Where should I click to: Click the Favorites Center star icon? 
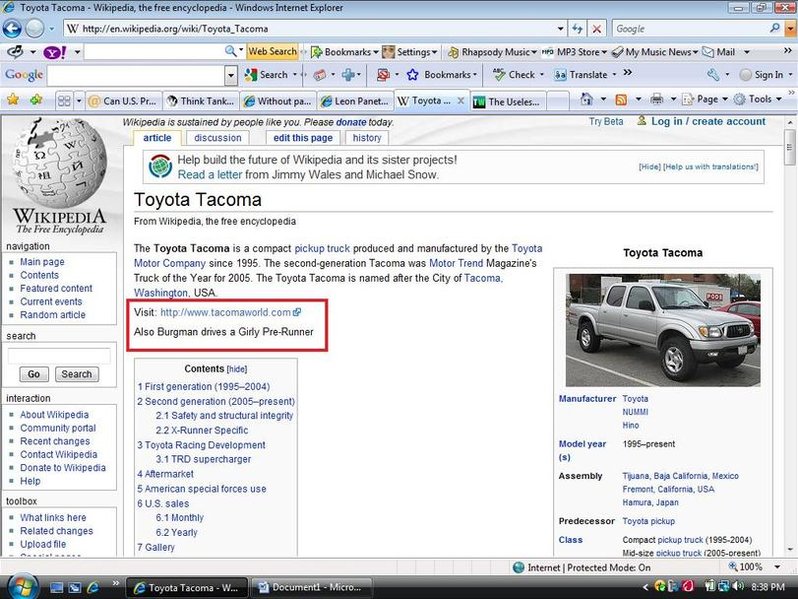tap(13, 100)
